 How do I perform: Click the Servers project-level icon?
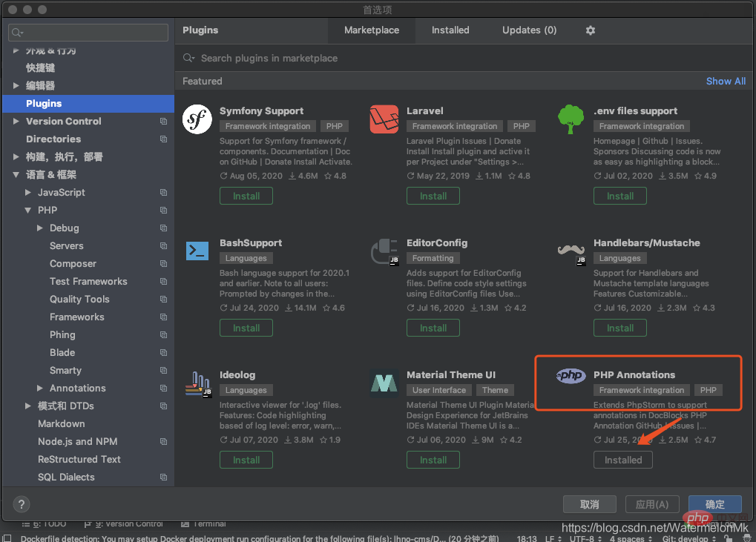[x=163, y=246]
